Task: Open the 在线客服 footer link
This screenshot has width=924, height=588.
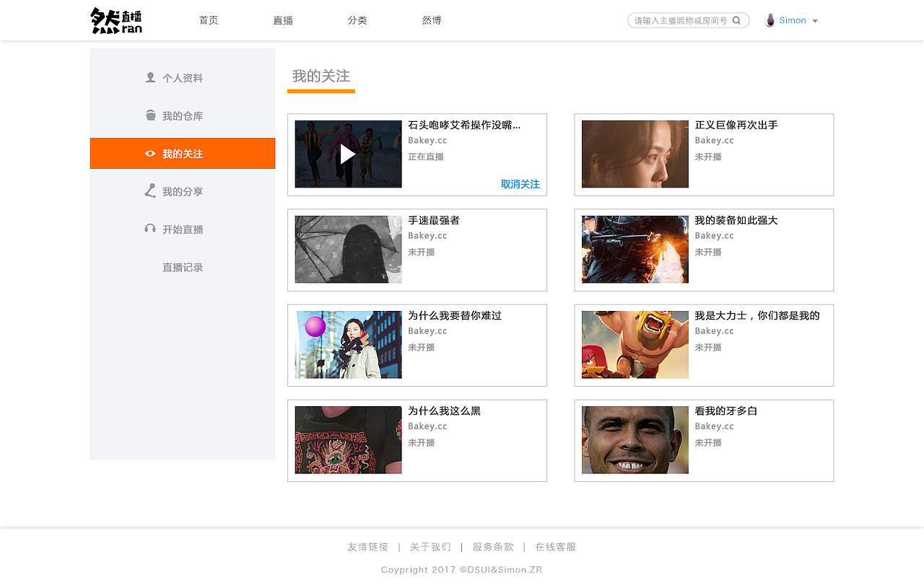Action: (x=556, y=547)
